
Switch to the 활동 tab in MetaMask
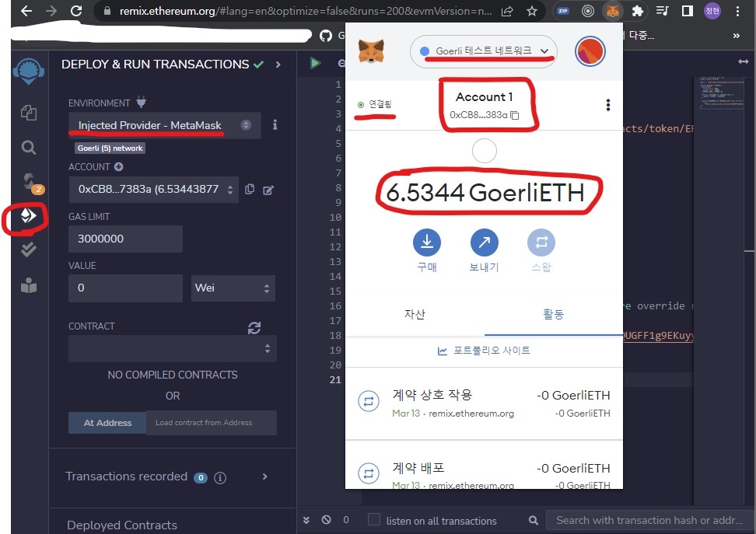(554, 314)
